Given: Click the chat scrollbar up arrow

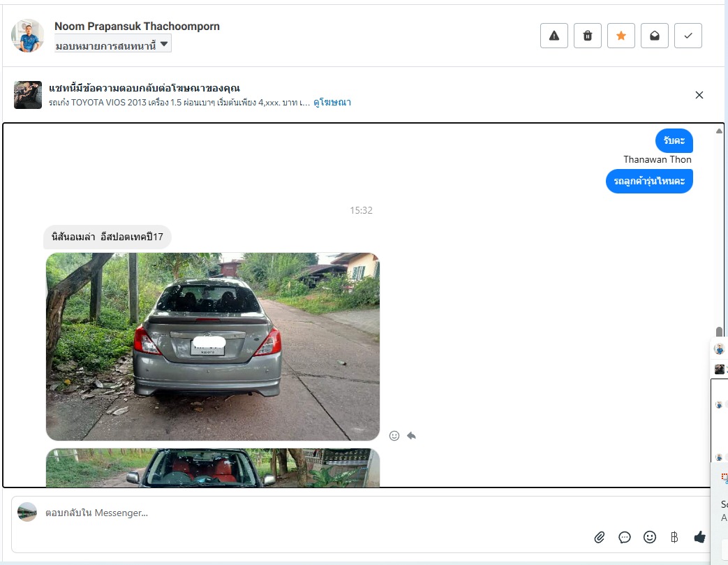Looking at the screenshot, I should click(x=719, y=131).
